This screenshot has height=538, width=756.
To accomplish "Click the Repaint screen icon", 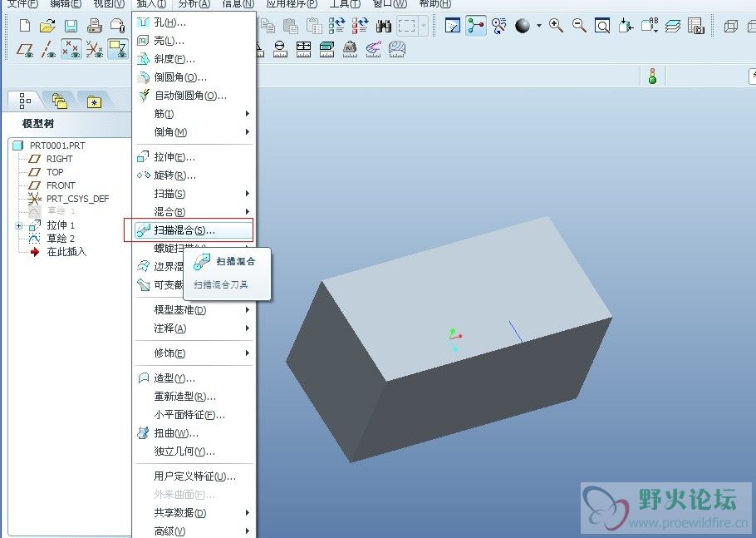I will tap(452, 26).
